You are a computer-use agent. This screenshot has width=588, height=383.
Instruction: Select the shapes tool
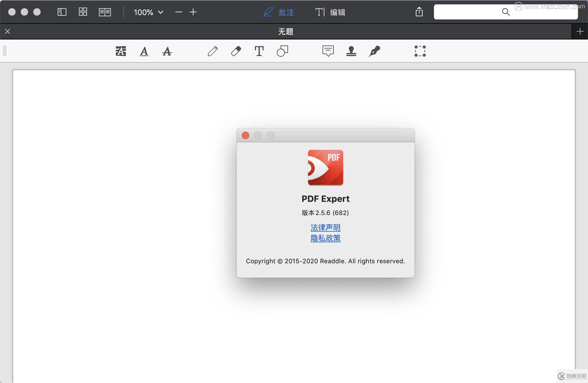tap(282, 51)
